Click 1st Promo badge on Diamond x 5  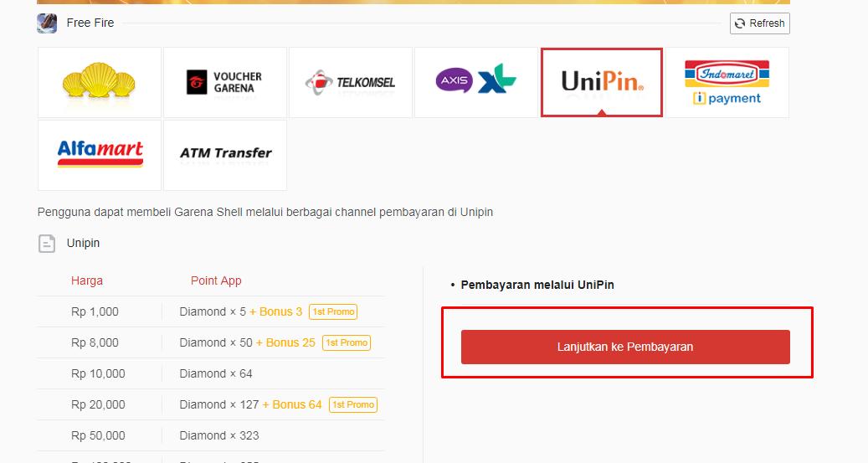click(333, 311)
